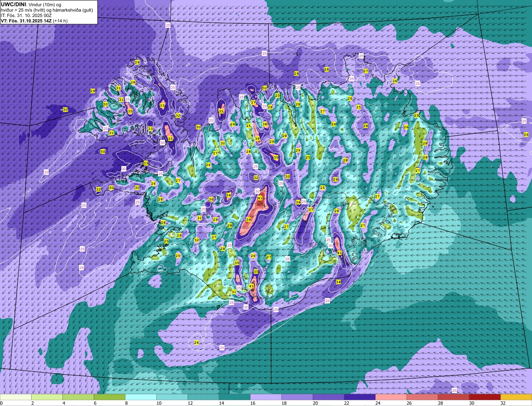Click color bar tick label 24
532x406 pixels.
click(x=378, y=403)
